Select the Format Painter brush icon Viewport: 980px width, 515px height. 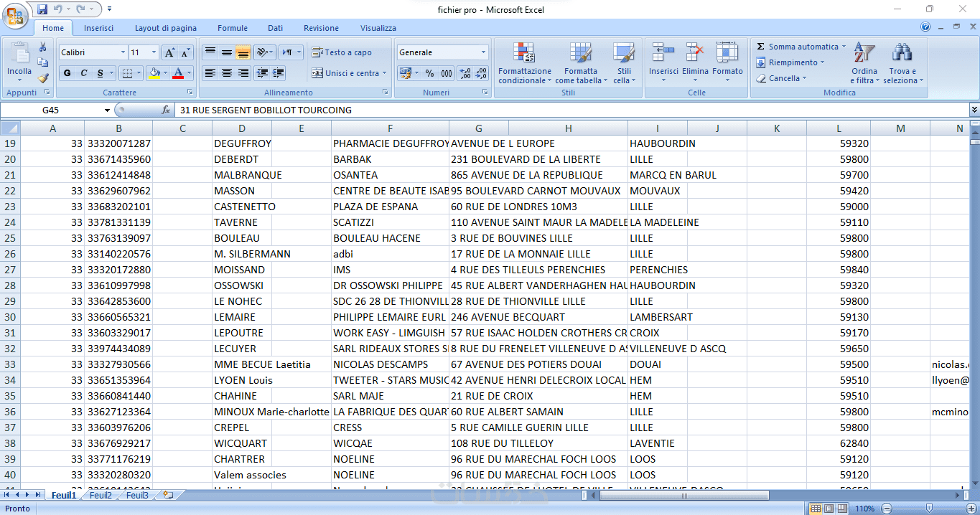[43, 78]
